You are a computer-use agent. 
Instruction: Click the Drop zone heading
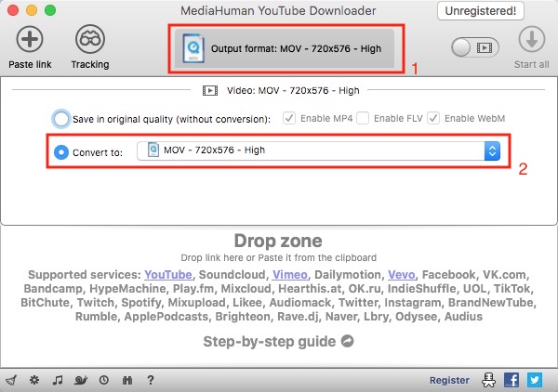point(278,241)
